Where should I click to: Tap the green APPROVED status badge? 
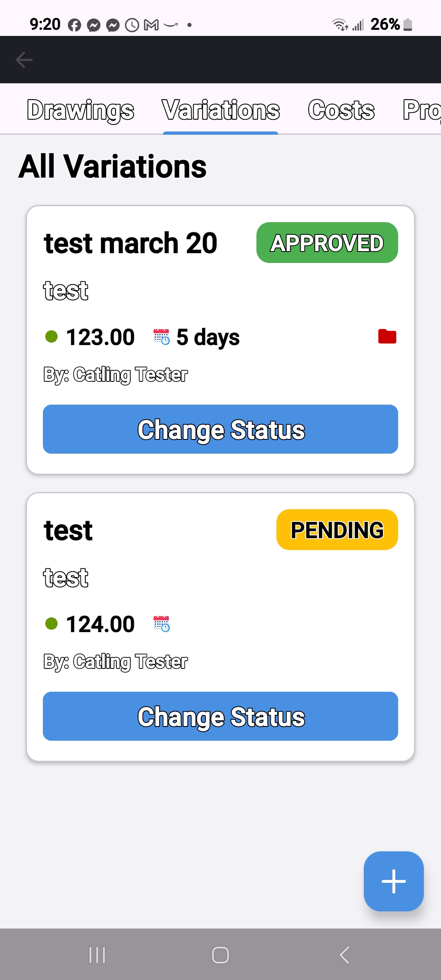point(327,243)
